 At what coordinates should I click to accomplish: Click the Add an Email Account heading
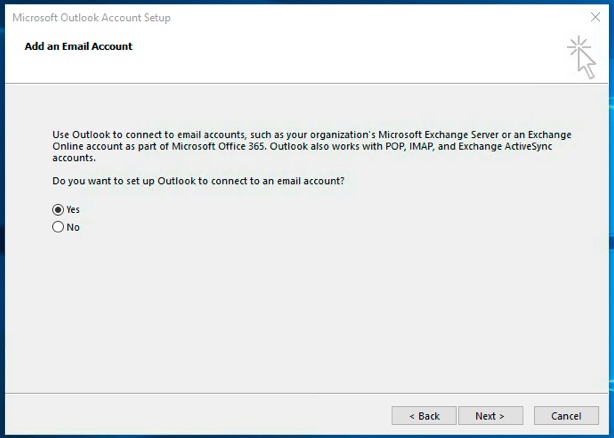[x=79, y=46]
